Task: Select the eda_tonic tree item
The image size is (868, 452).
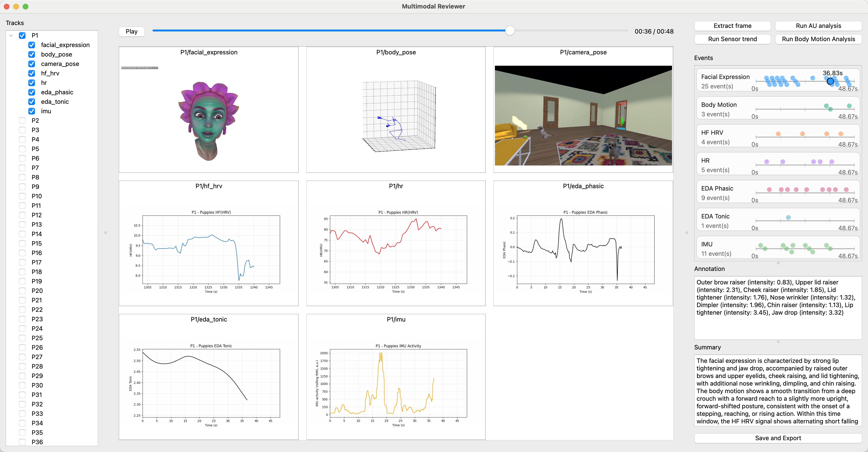Action: pyautogui.click(x=55, y=101)
